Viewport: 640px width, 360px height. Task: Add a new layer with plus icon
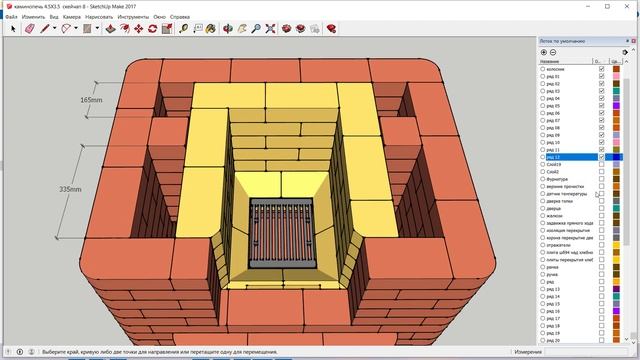(544, 52)
